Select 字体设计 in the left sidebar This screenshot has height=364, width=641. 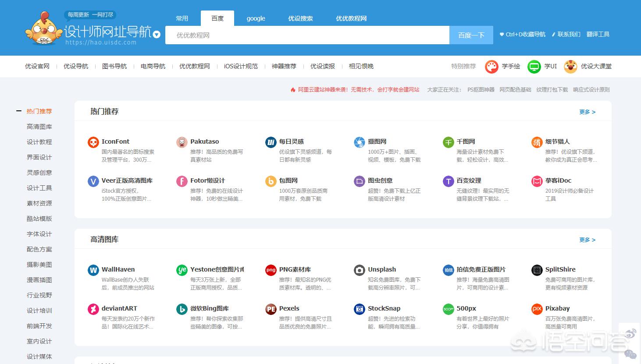(x=39, y=234)
